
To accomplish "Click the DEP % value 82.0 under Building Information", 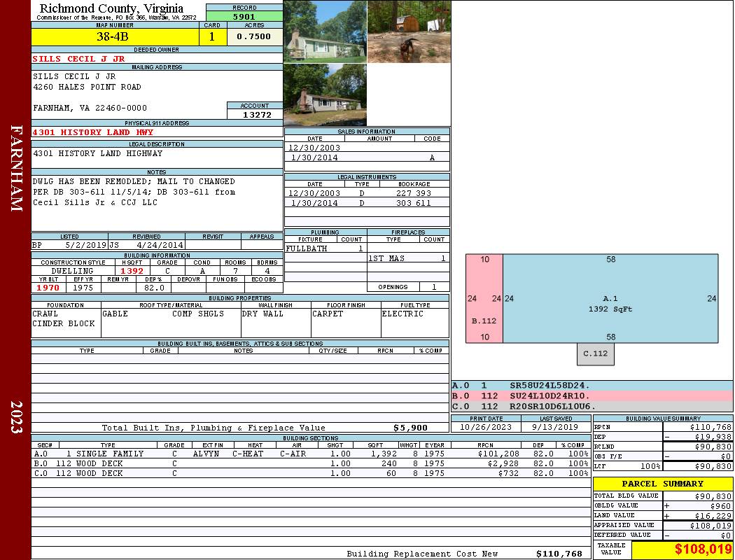I will (154, 288).
